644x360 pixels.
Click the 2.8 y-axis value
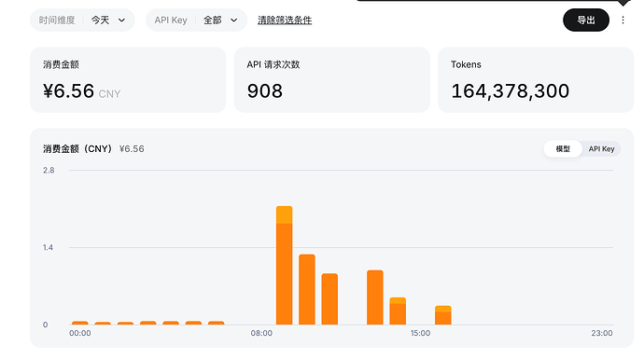point(49,171)
